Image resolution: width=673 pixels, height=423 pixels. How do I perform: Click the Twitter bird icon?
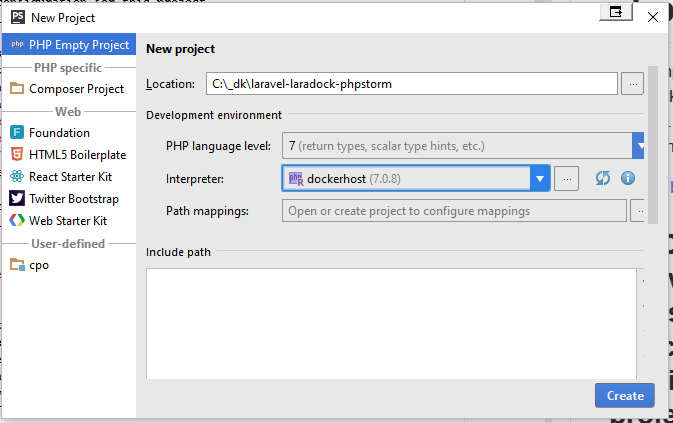[x=17, y=198]
